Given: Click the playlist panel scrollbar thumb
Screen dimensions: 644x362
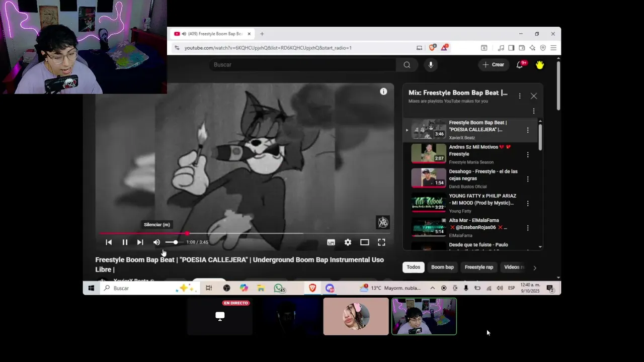Looking at the screenshot, I should (540, 136).
